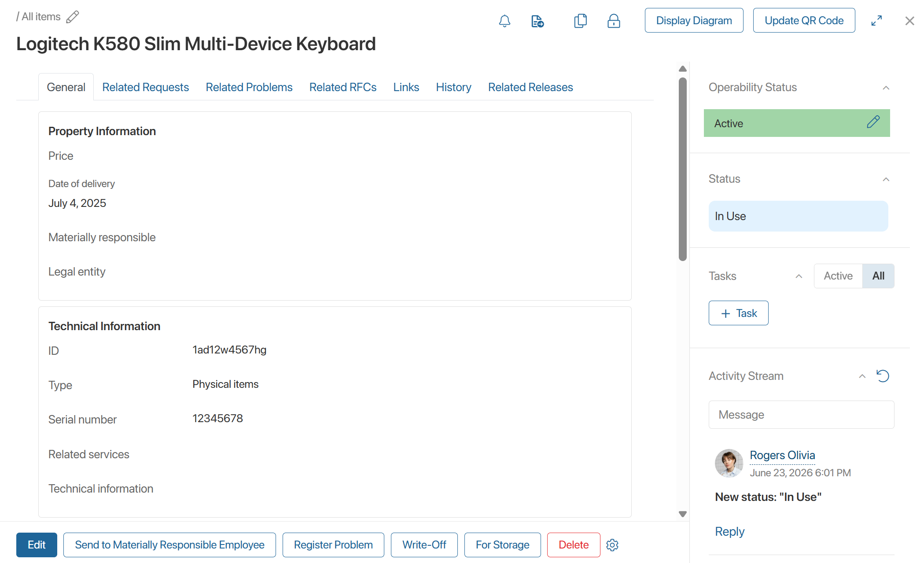Viewport: 924px width, 563px height.
Task: Click the delivery date July 4, 2025
Action: pos(77,203)
